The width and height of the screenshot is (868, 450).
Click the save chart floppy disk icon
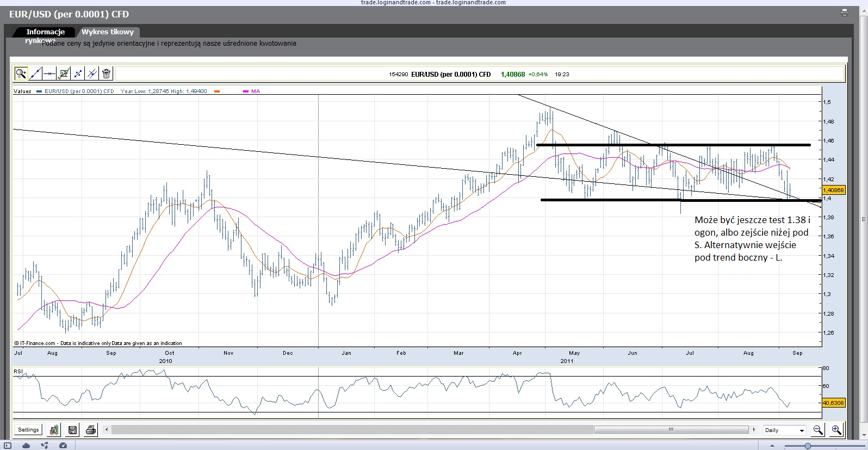coord(72,430)
